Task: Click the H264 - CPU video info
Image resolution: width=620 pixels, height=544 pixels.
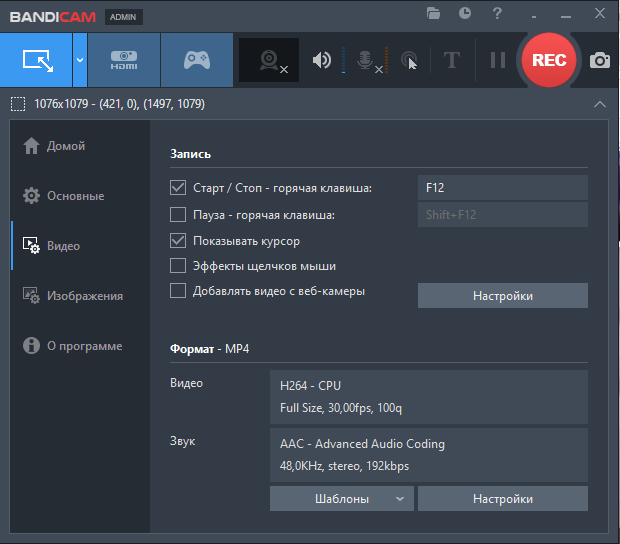Action: (310, 385)
